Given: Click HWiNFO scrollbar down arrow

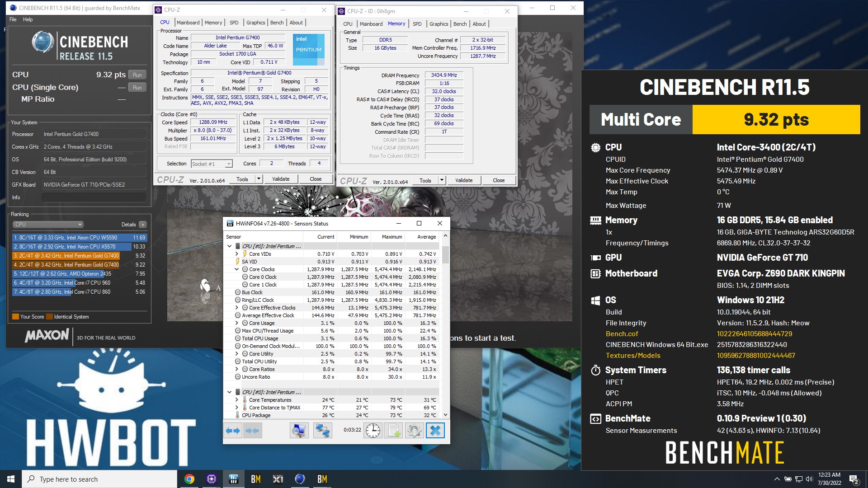Looking at the screenshot, I should [x=445, y=415].
